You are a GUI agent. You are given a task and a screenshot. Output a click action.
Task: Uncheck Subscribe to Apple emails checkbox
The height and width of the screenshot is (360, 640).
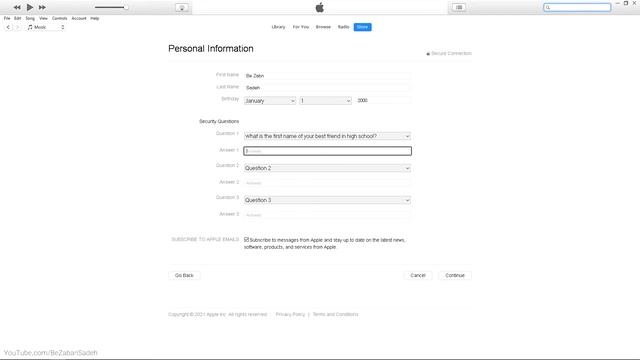coord(247,240)
